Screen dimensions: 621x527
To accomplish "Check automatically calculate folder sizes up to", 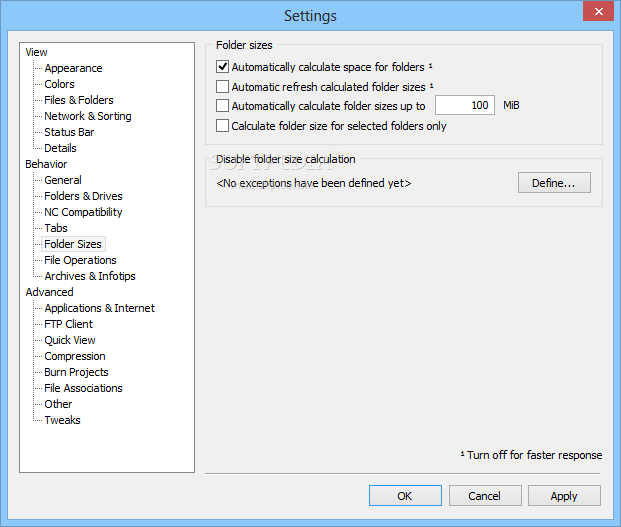I will [x=222, y=106].
